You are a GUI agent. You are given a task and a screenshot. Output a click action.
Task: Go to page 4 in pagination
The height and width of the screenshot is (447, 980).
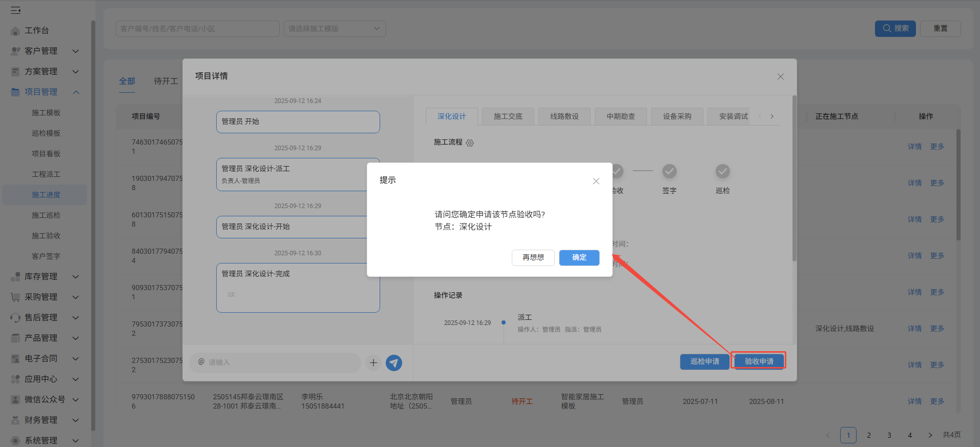point(910,435)
